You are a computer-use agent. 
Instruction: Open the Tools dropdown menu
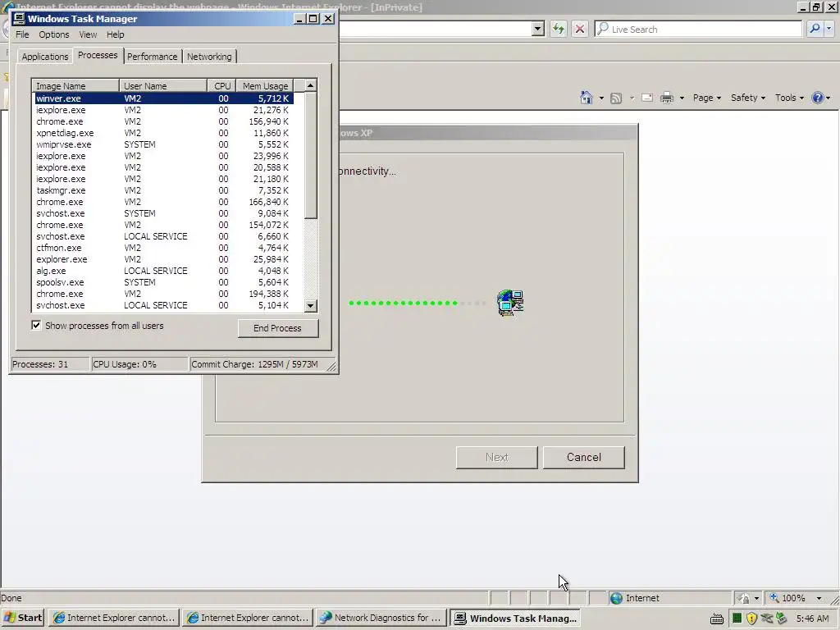[x=789, y=98]
